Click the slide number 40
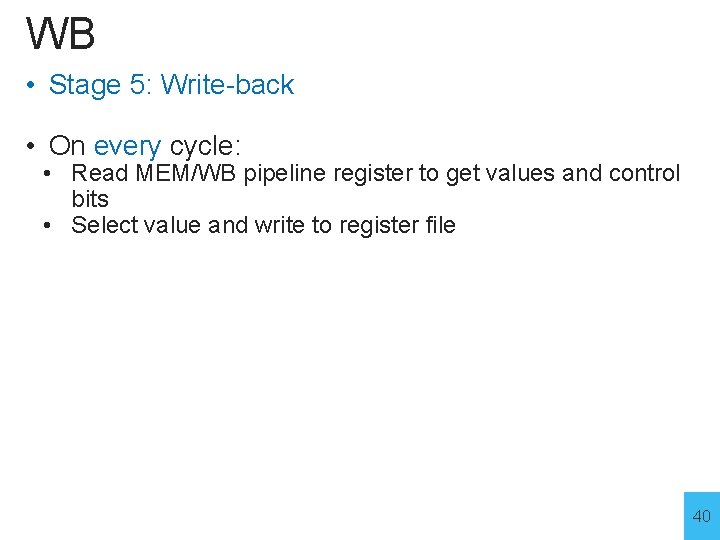 701,516
